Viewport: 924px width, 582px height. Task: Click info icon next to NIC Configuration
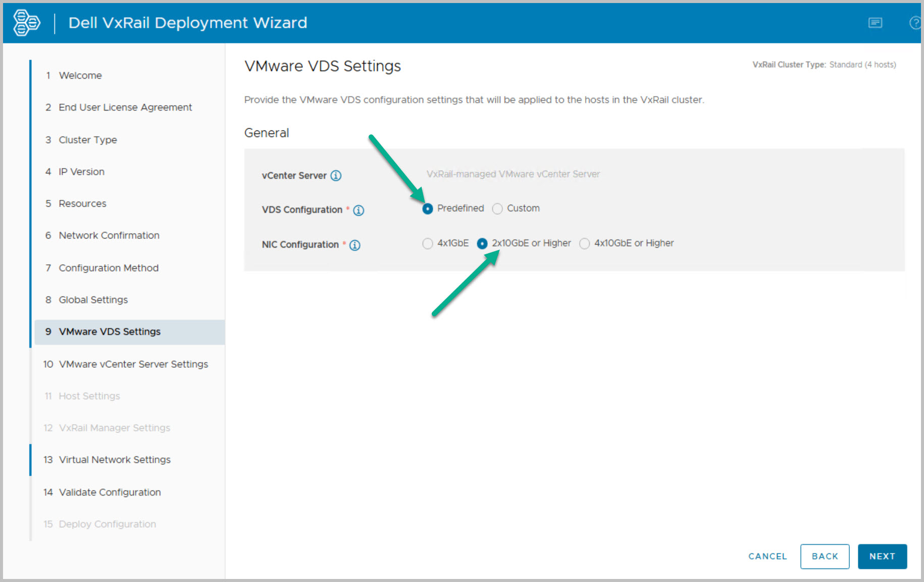point(355,245)
